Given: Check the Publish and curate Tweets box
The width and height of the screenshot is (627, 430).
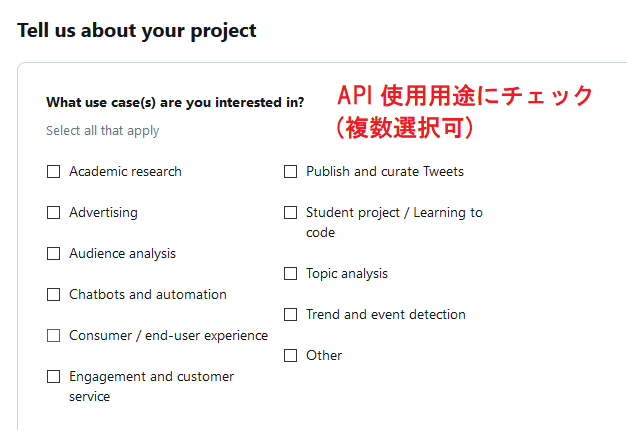Looking at the screenshot, I should (291, 172).
